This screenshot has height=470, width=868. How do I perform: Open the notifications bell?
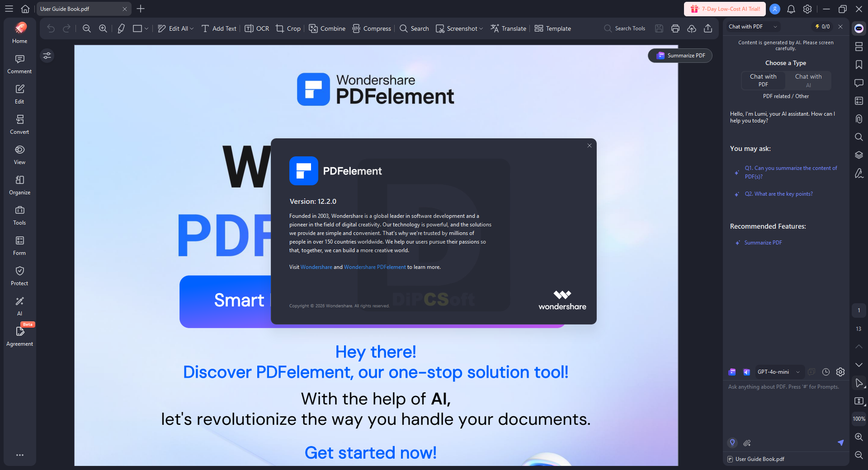[791, 9]
